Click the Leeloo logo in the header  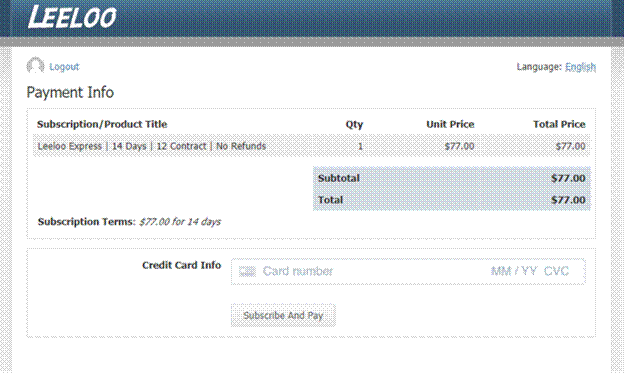72,18
